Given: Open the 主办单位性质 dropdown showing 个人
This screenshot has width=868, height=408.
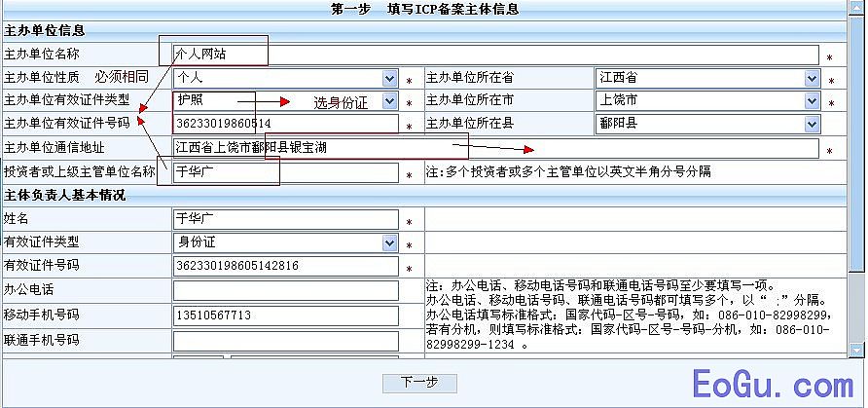Looking at the screenshot, I should point(285,78).
